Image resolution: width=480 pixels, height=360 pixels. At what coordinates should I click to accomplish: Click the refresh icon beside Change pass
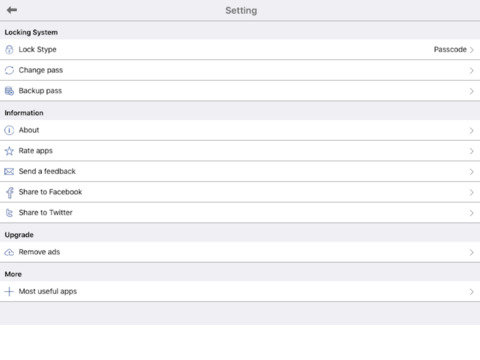point(9,70)
